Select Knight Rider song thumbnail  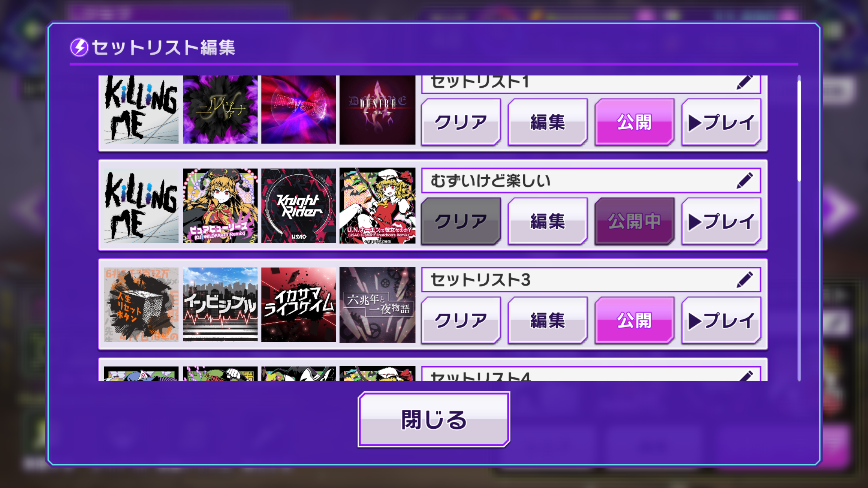pos(299,206)
